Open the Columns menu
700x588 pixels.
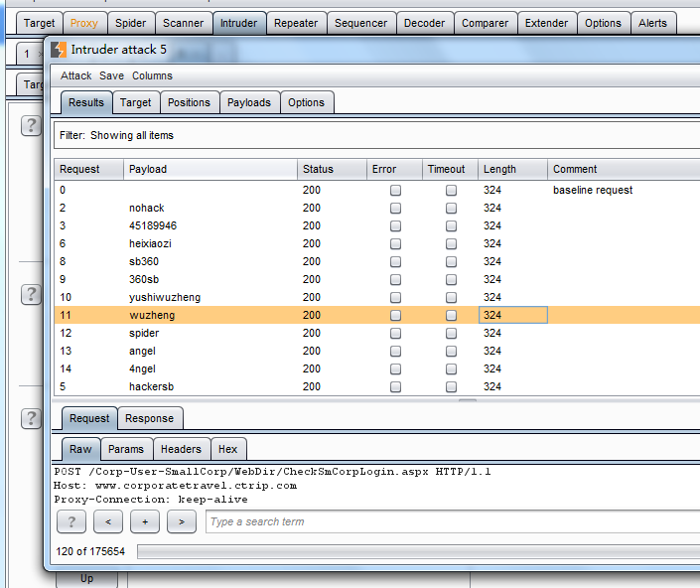(x=152, y=75)
